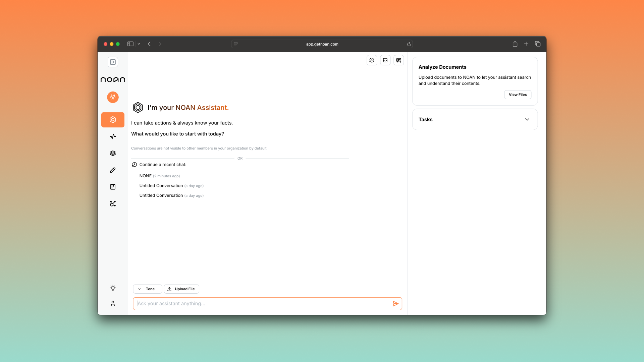Select the Assistant hexagon icon in sidebar
The width and height of the screenshot is (644, 362).
tap(113, 120)
